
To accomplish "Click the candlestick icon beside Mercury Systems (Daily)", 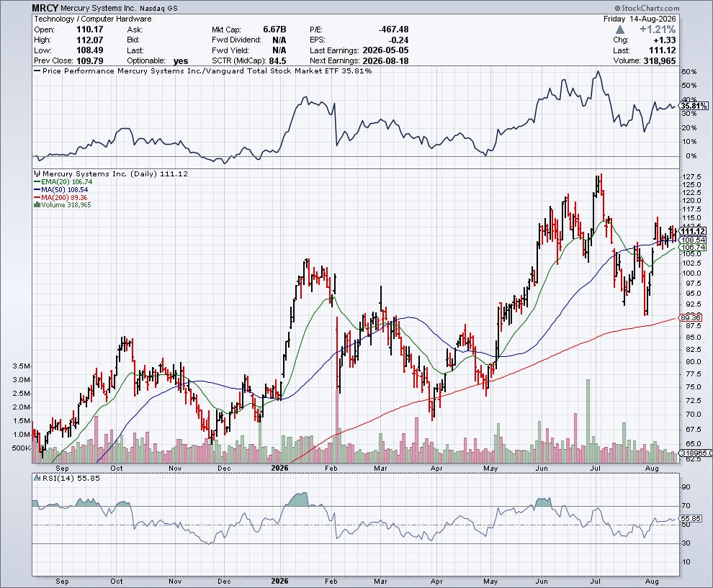I will click(x=37, y=173).
